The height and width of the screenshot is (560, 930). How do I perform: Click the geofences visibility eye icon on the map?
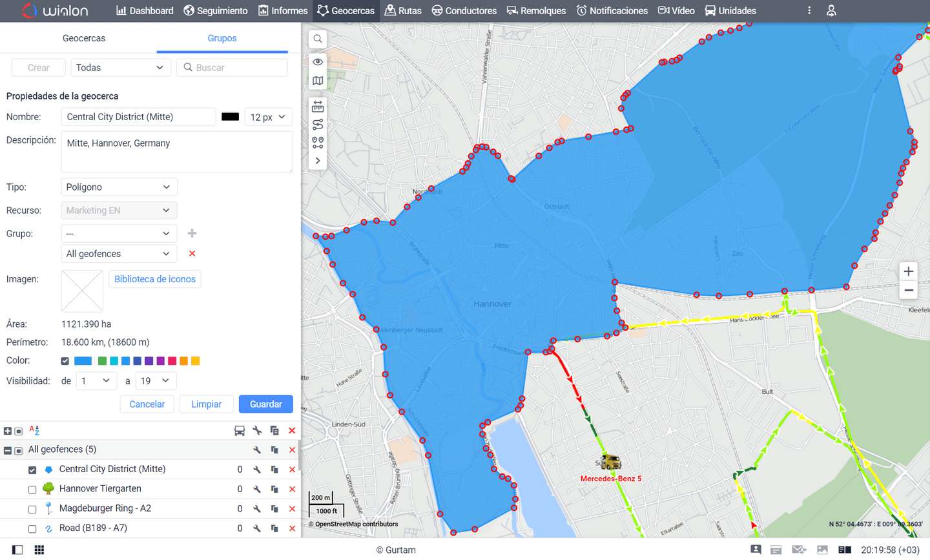(317, 61)
